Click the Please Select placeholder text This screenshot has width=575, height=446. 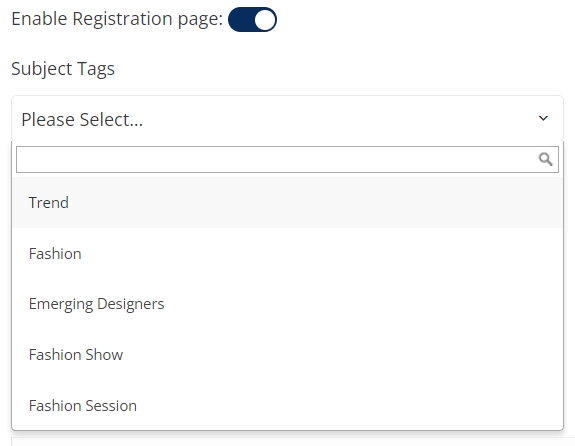click(x=82, y=120)
